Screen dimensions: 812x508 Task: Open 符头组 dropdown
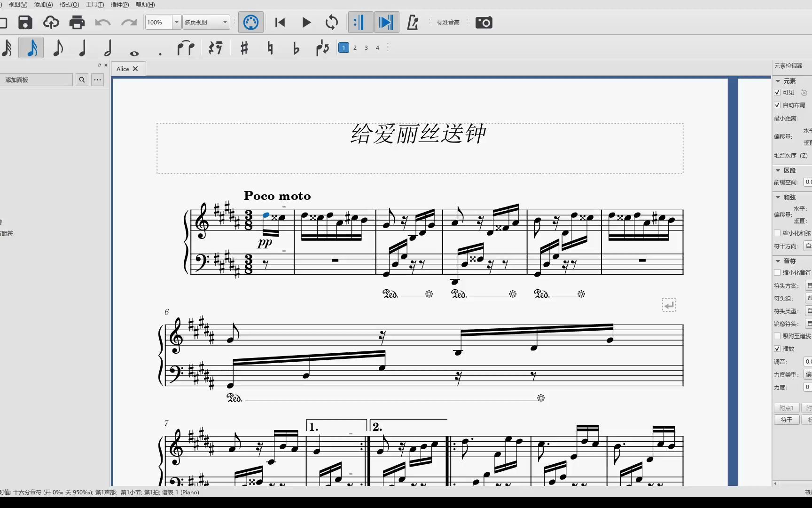(x=808, y=298)
